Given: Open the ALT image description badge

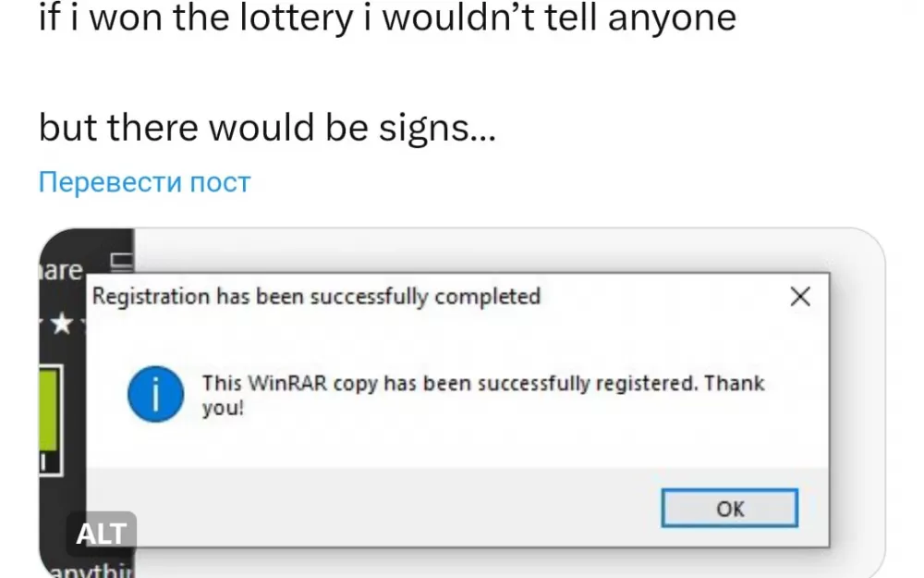Looking at the screenshot, I should click(102, 534).
